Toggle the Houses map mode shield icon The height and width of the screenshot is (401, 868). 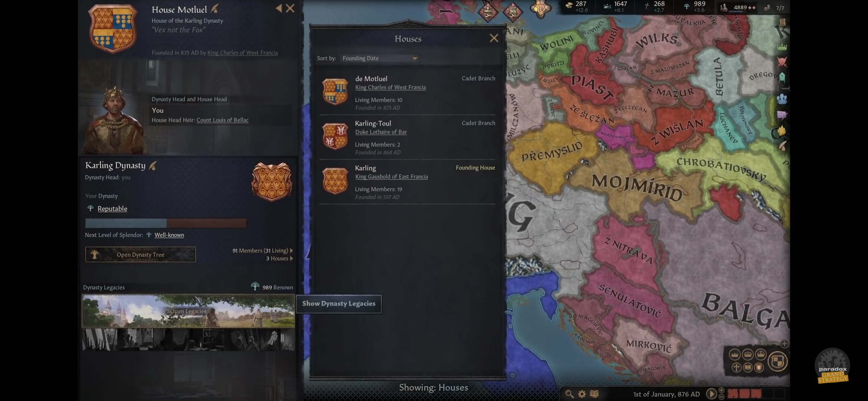click(759, 368)
